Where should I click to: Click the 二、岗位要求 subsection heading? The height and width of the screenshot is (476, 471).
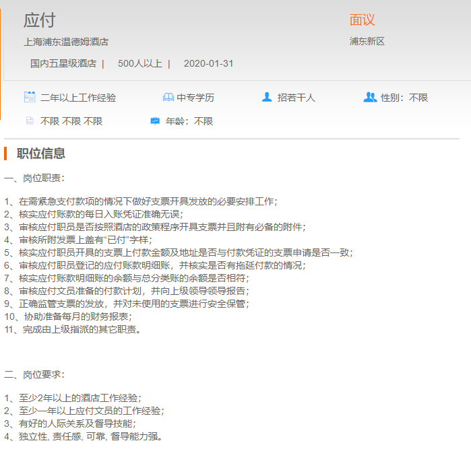34,374
